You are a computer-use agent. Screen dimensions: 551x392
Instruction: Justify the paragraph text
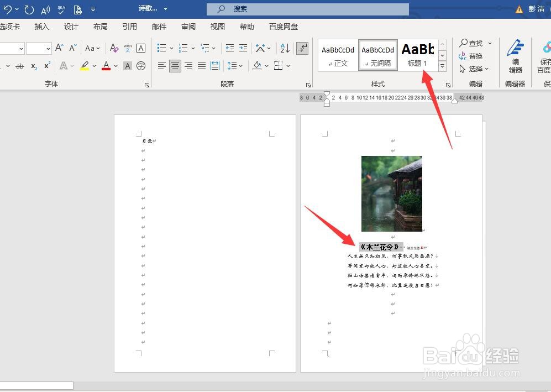[x=202, y=66]
